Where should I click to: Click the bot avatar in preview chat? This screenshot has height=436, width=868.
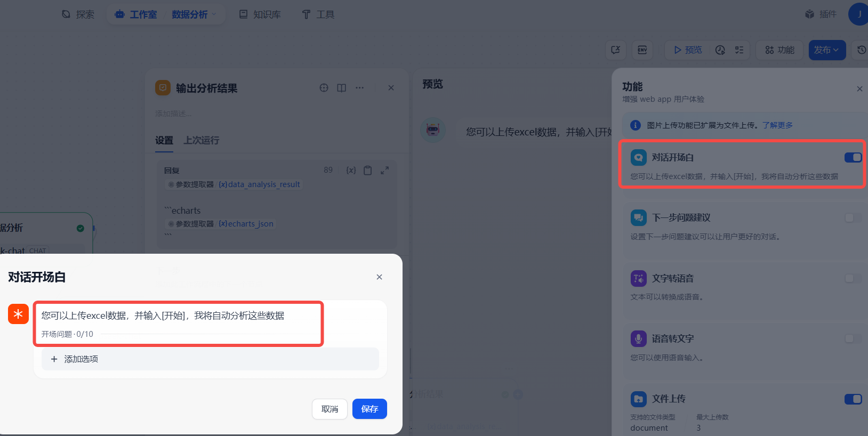(433, 130)
